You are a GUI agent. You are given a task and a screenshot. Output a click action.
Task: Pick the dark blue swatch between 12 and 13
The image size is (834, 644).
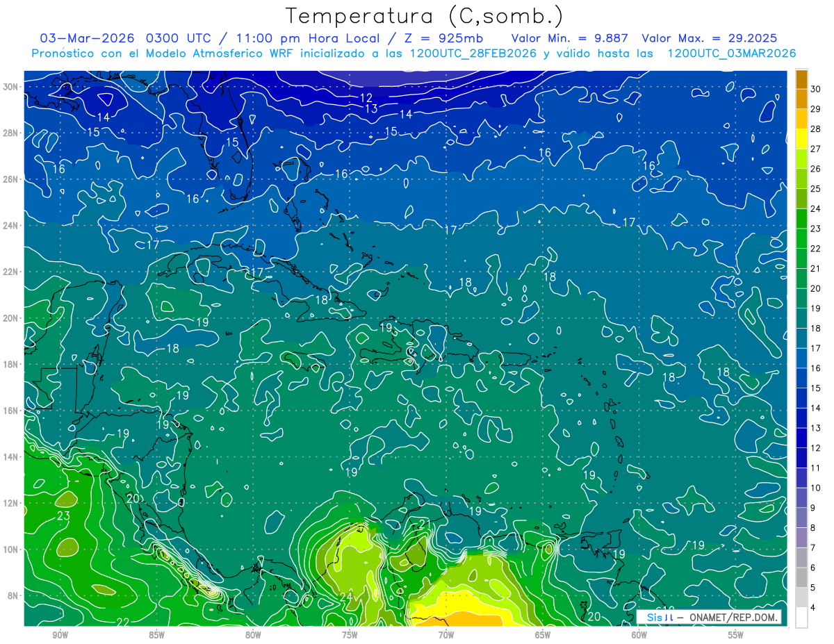801,438
